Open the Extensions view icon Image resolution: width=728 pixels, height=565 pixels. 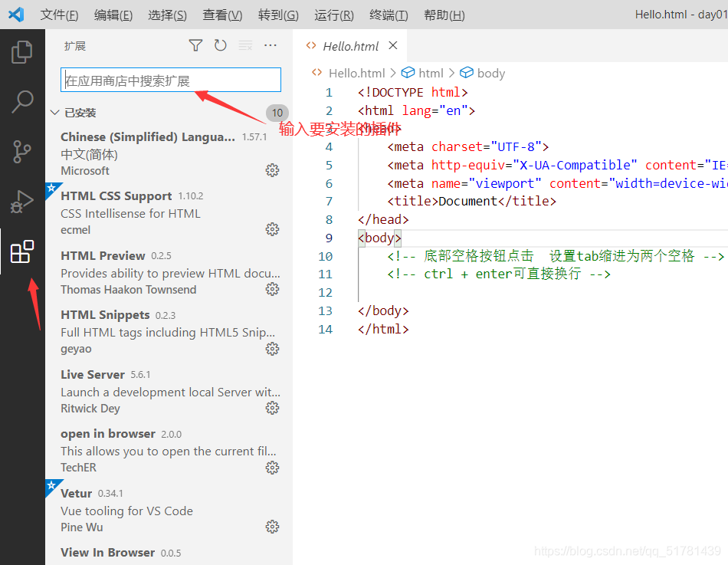[x=21, y=251]
